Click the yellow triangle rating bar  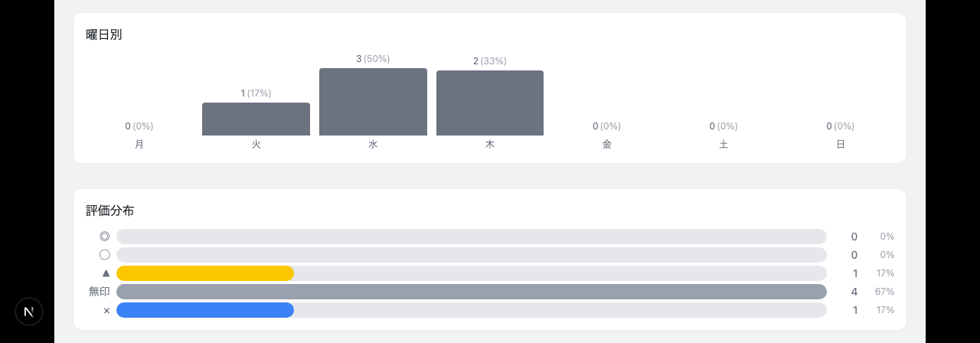pos(205,273)
